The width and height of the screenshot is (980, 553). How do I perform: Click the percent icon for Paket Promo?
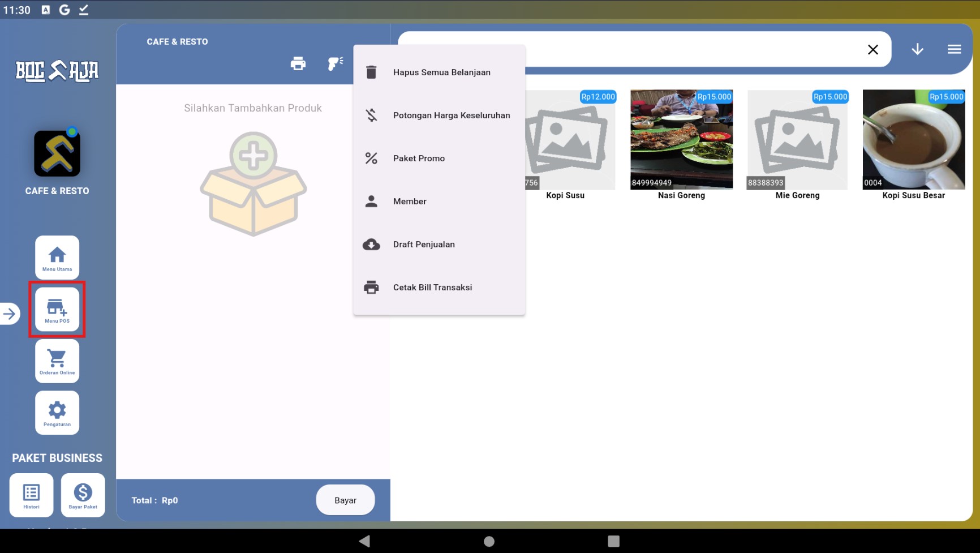pos(371,158)
